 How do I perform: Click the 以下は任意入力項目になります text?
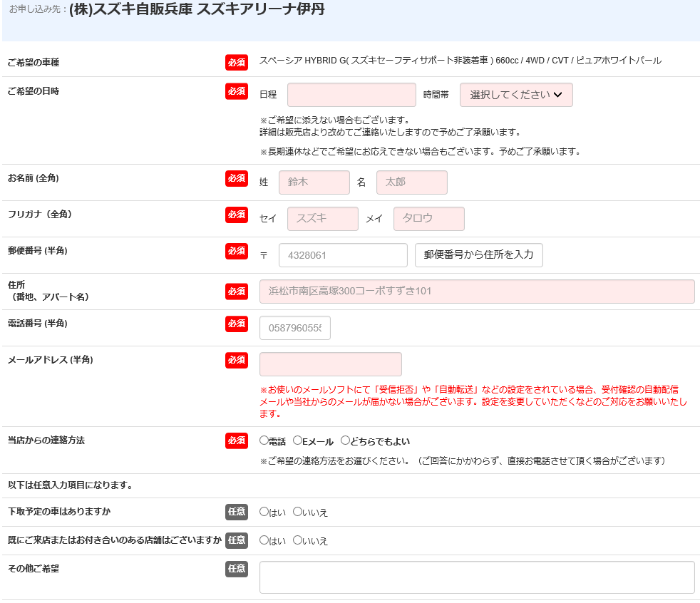pyautogui.click(x=70, y=485)
